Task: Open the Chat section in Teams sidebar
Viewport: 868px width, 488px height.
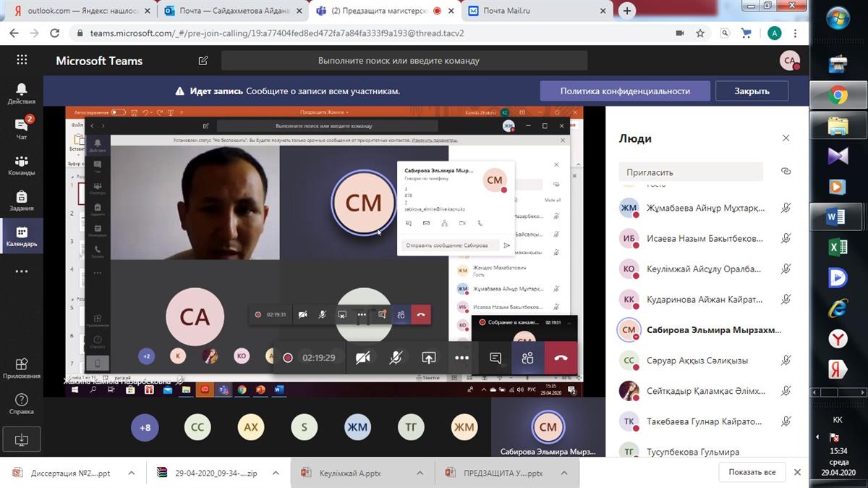Action: coord(21,128)
